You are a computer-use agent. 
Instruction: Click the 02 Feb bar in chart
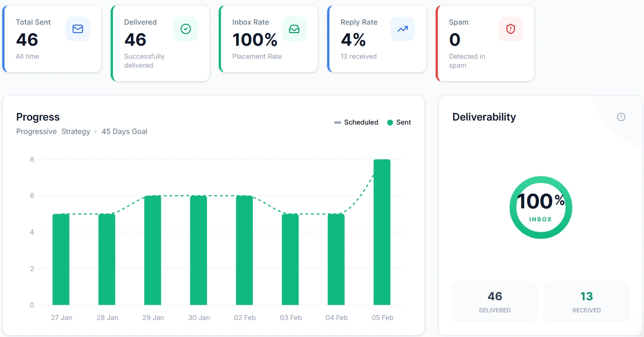pyautogui.click(x=244, y=251)
